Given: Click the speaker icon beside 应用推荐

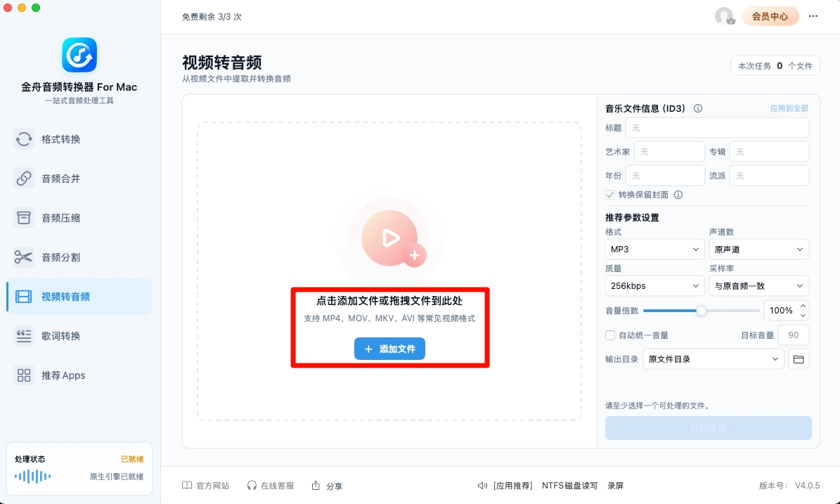Looking at the screenshot, I should point(482,485).
